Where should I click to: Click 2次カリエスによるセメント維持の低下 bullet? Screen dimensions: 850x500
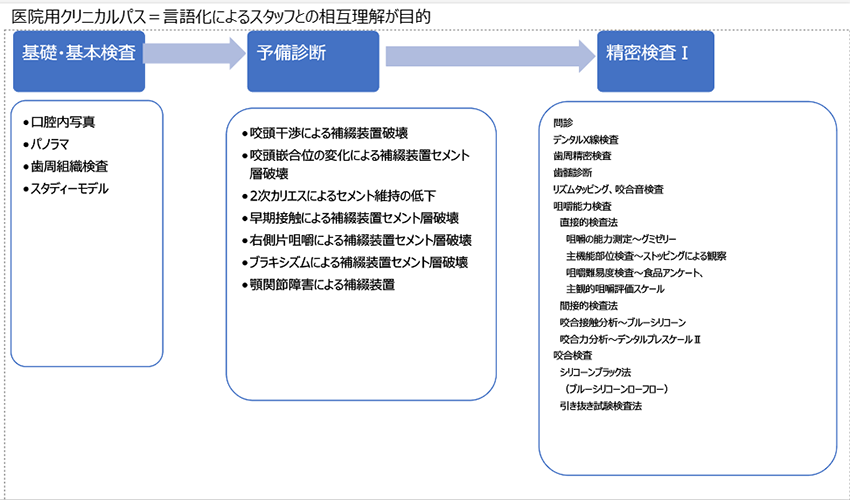pos(339,196)
